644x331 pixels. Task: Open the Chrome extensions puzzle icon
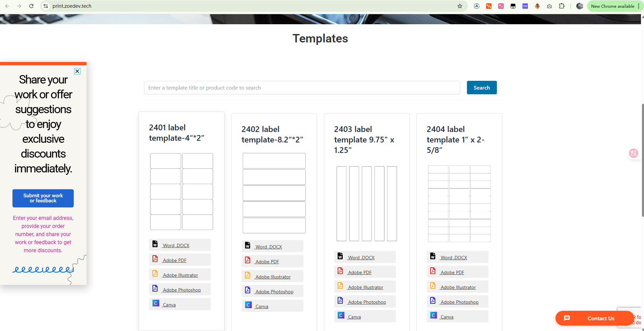[562, 6]
